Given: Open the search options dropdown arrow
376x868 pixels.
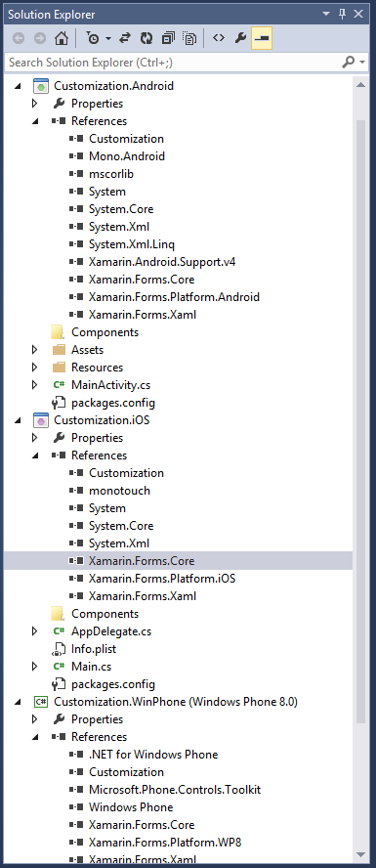Looking at the screenshot, I should pyautogui.click(x=362, y=62).
